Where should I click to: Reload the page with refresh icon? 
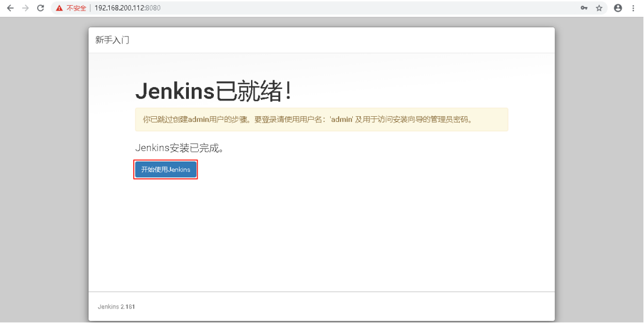[x=40, y=8]
